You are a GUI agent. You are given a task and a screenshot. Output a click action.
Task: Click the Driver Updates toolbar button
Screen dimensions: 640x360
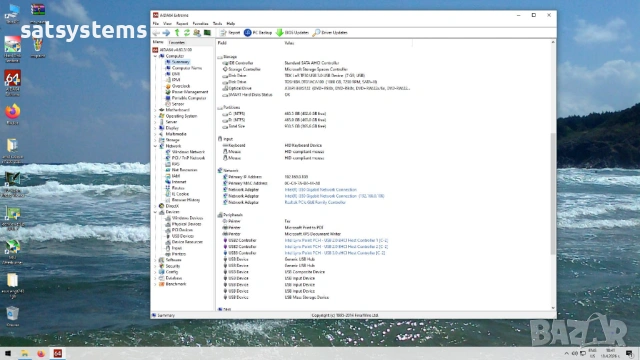coord(330,33)
